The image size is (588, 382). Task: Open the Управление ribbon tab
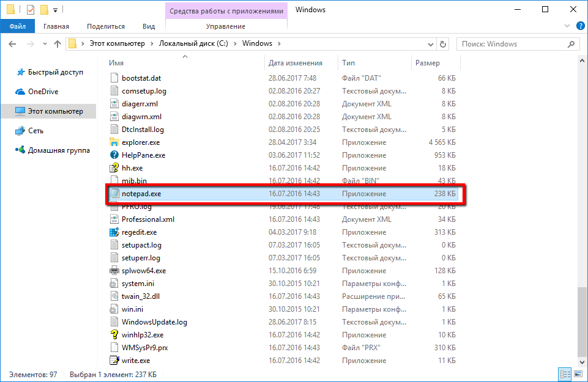pos(226,26)
